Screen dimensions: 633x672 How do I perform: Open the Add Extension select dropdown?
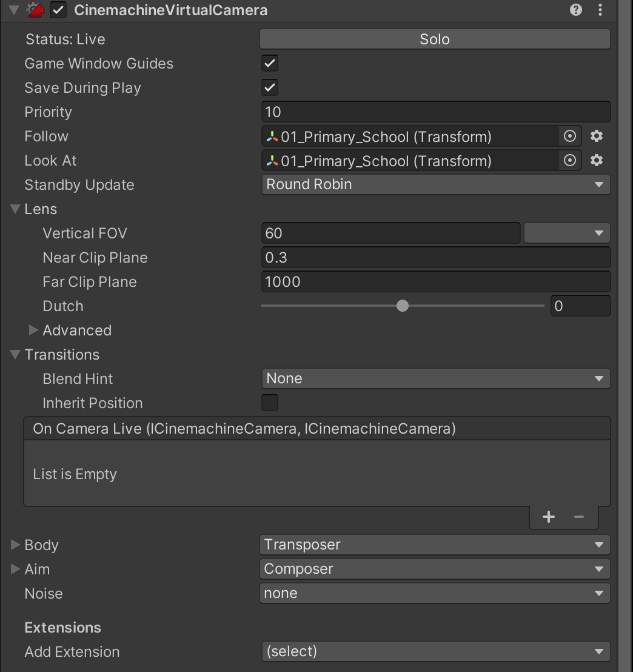[435, 652]
